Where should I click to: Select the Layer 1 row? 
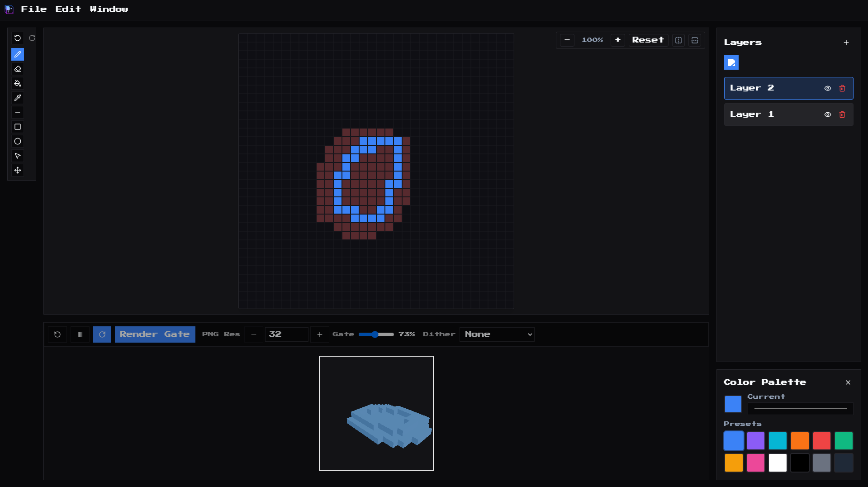(788, 115)
